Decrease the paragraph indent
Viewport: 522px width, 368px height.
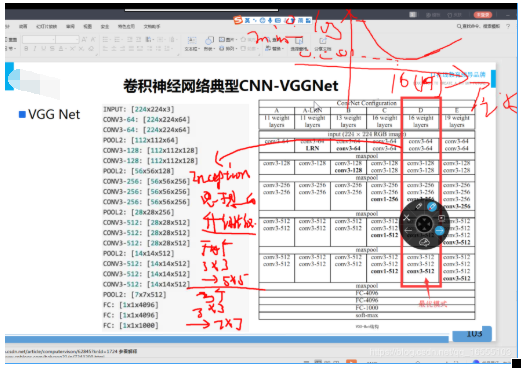point(130,40)
